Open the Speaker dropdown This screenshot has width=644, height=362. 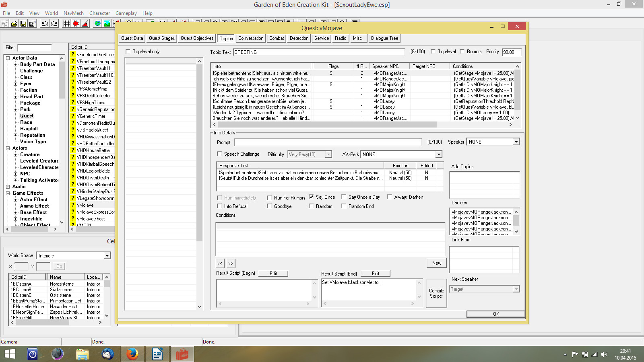516,142
